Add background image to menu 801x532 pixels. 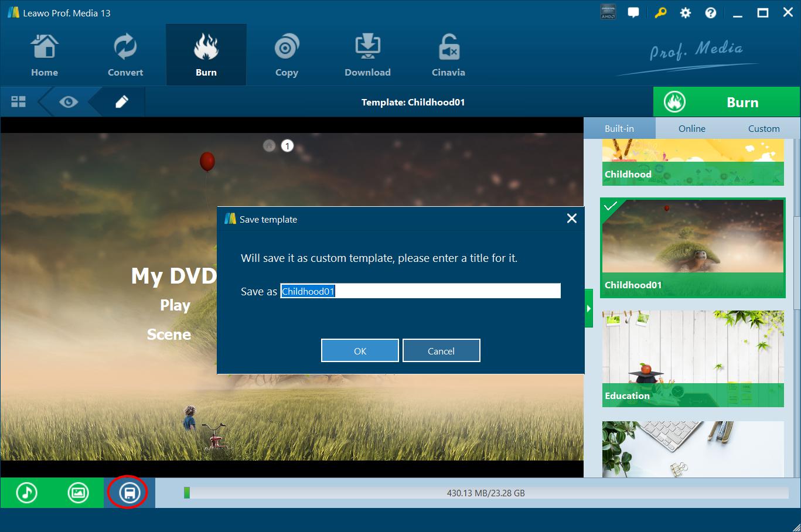click(78, 493)
